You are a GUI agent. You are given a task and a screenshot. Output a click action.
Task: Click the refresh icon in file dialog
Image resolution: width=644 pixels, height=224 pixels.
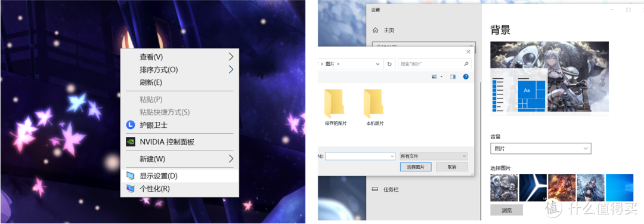point(389,64)
